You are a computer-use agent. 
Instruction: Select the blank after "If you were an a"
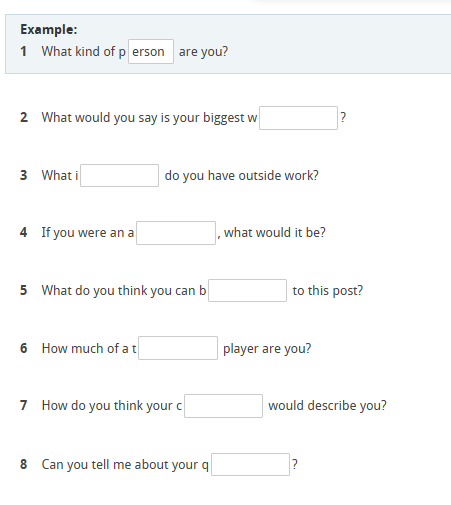176,233
